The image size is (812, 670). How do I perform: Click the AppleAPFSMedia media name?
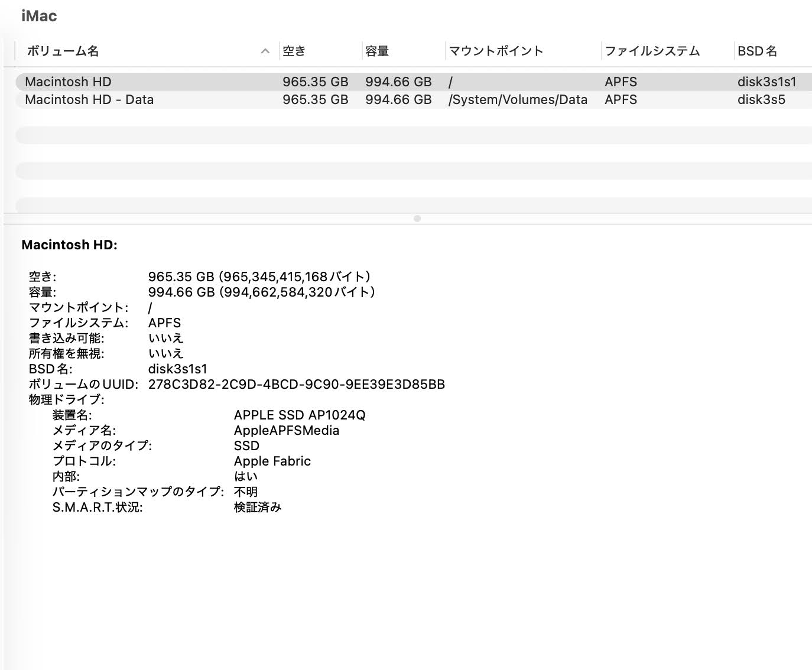click(287, 430)
